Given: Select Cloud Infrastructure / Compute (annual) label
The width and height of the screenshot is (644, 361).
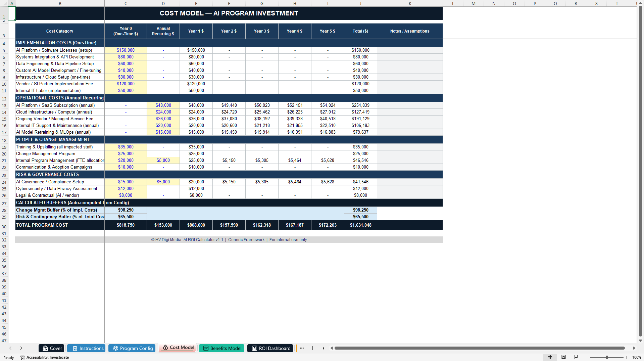Looking at the screenshot, I should pyautogui.click(x=60, y=112).
